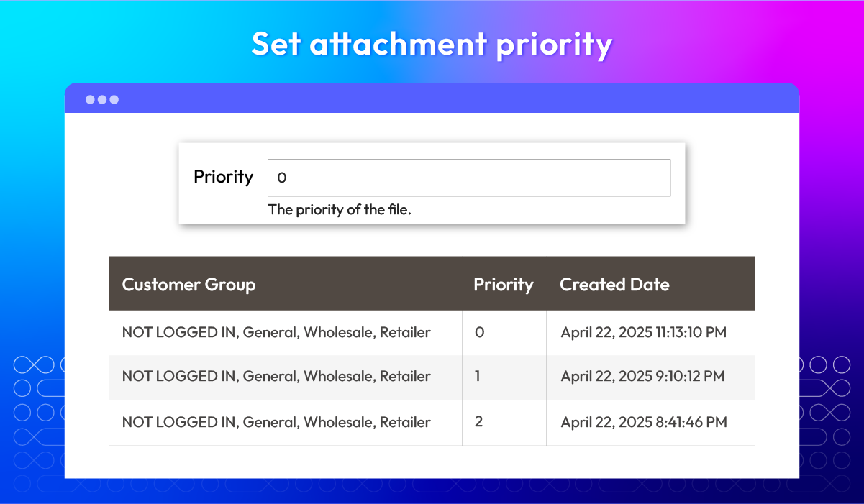Select date April 22, 2025 11:13:10 PM
The width and height of the screenshot is (864, 504).
pyautogui.click(x=644, y=332)
